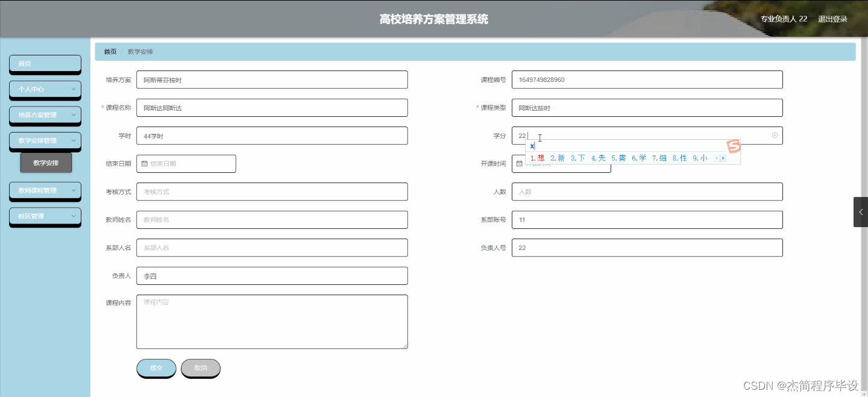This screenshot has height=397, width=868.
Task: Clear the 学分 field using the × icon
Action: 775,136
